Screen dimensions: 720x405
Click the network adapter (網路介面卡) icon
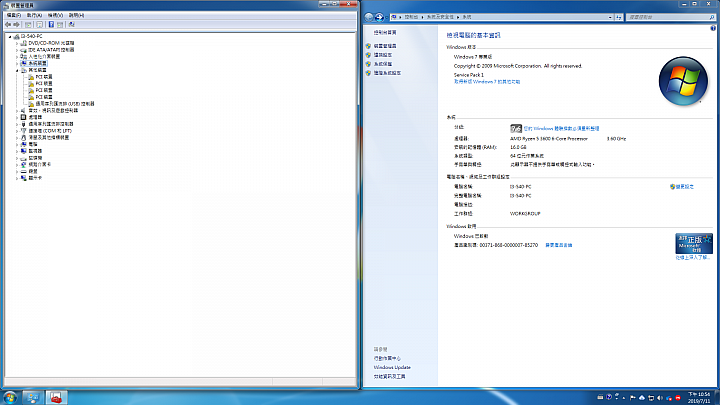pos(23,164)
